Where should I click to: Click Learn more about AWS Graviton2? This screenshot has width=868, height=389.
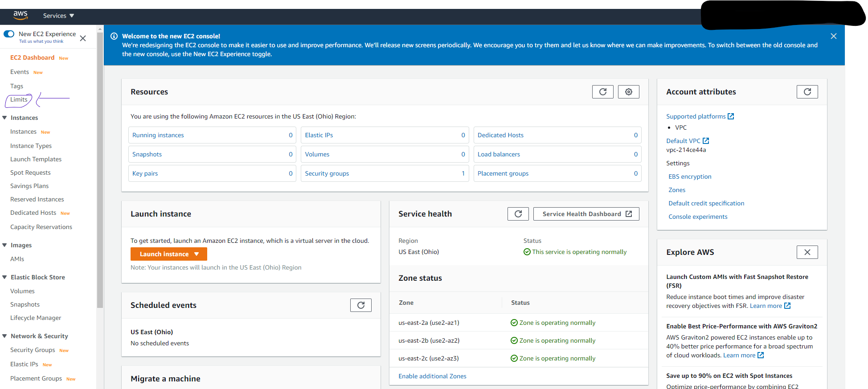coord(743,355)
